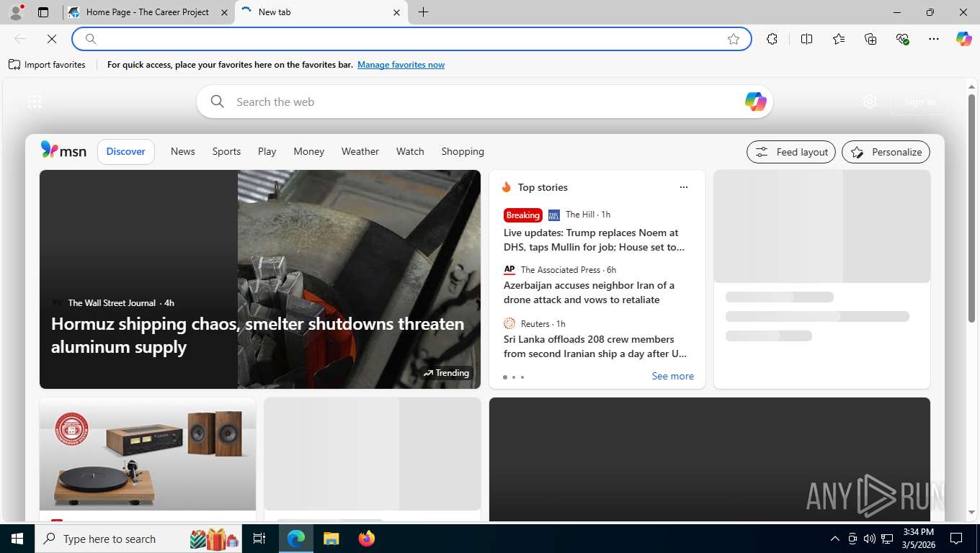Click the network tray icon
Viewport: 980px width, 553px height.
pyautogui.click(x=887, y=539)
